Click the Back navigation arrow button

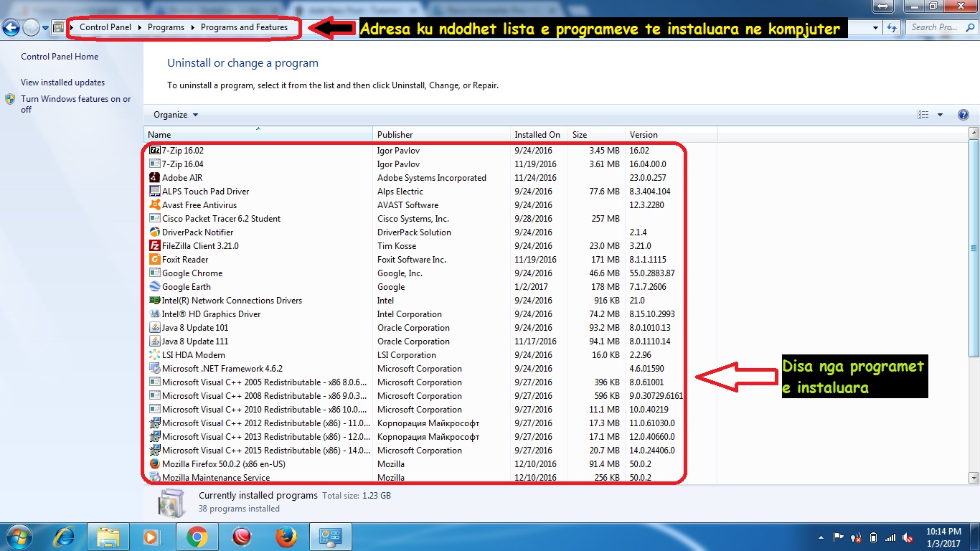(x=11, y=27)
